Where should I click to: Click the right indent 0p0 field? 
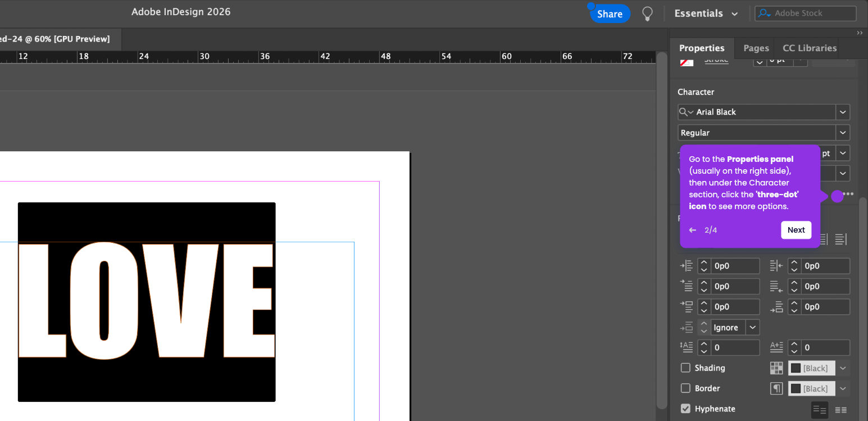pyautogui.click(x=825, y=266)
